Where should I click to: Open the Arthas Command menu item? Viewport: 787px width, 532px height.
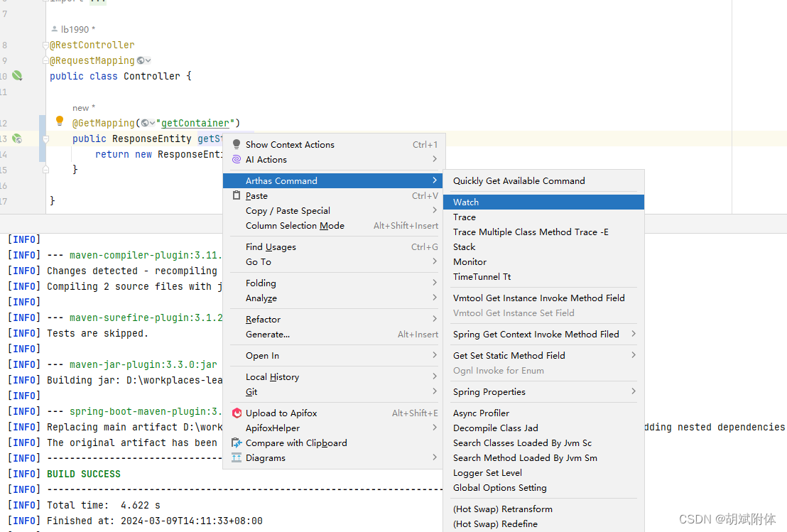(x=332, y=180)
